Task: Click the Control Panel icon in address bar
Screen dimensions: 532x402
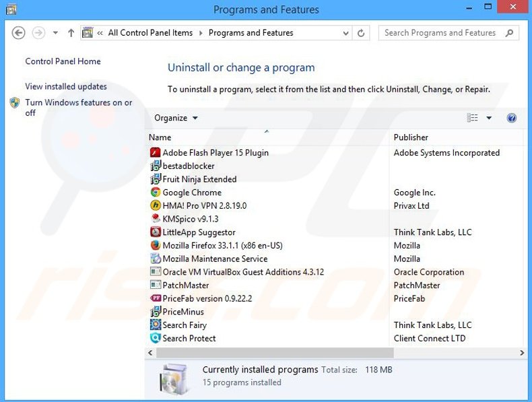Action: coord(88,32)
